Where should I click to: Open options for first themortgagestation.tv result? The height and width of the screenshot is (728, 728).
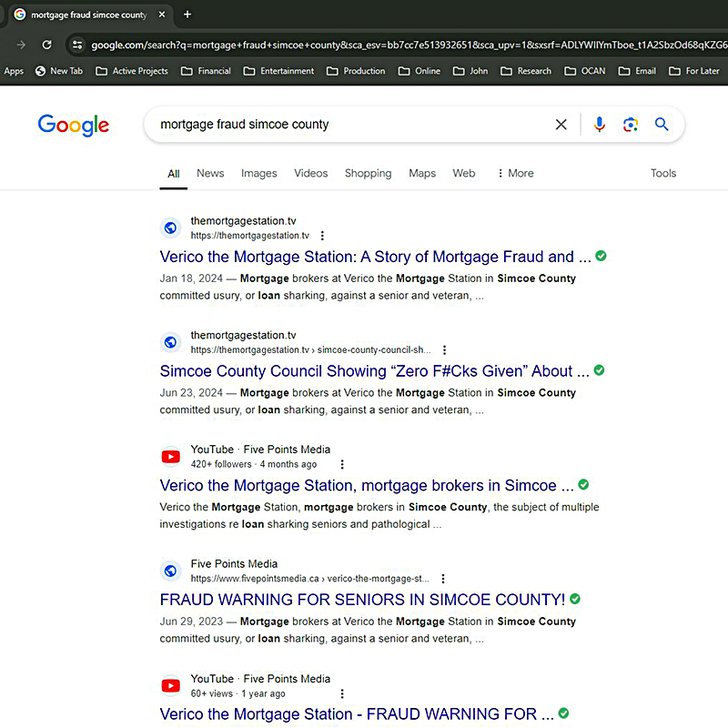click(x=322, y=236)
